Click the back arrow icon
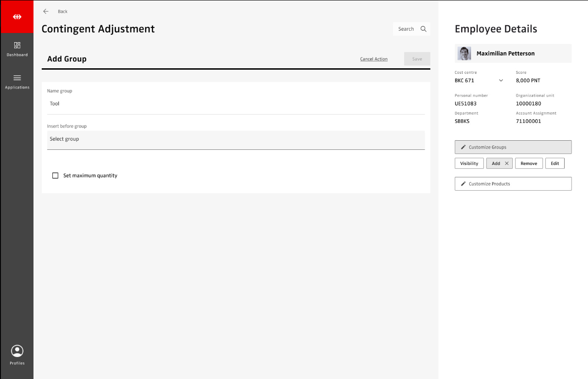This screenshot has width=588, height=379. point(45,11)
